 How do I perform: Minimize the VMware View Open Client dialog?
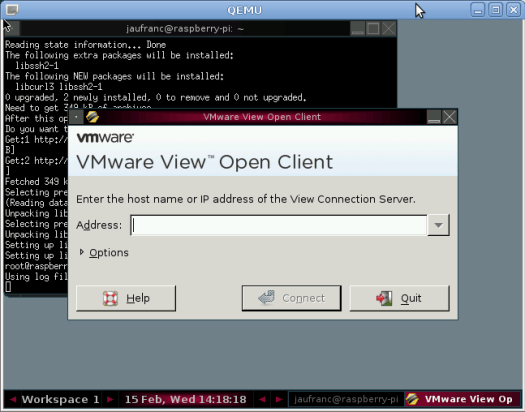coord(434,117)
